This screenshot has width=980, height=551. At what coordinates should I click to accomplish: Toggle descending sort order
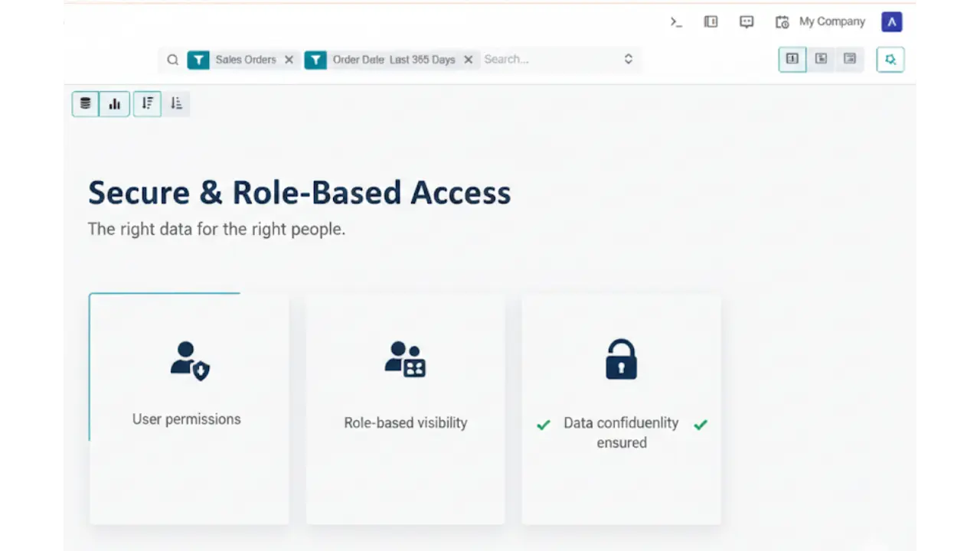pyautogui.click(x=147, y=103)
